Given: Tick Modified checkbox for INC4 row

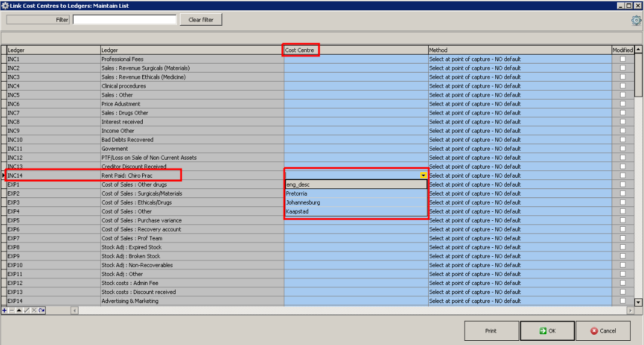Looking at the screenshot, I should [622, 86].
